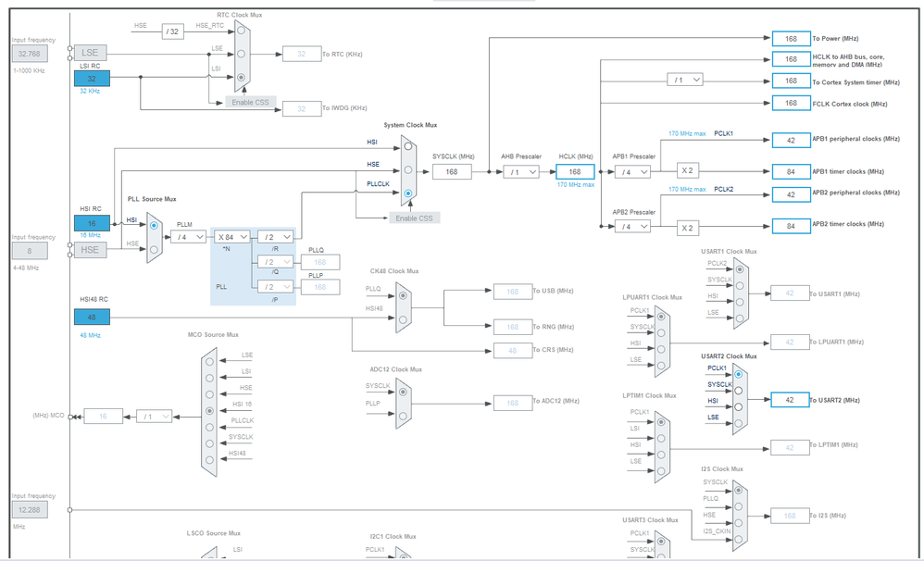This screenshot has width=924, height=561.
Task: Open the PLL *N multiplier dropdown
Action: [232, 237]
